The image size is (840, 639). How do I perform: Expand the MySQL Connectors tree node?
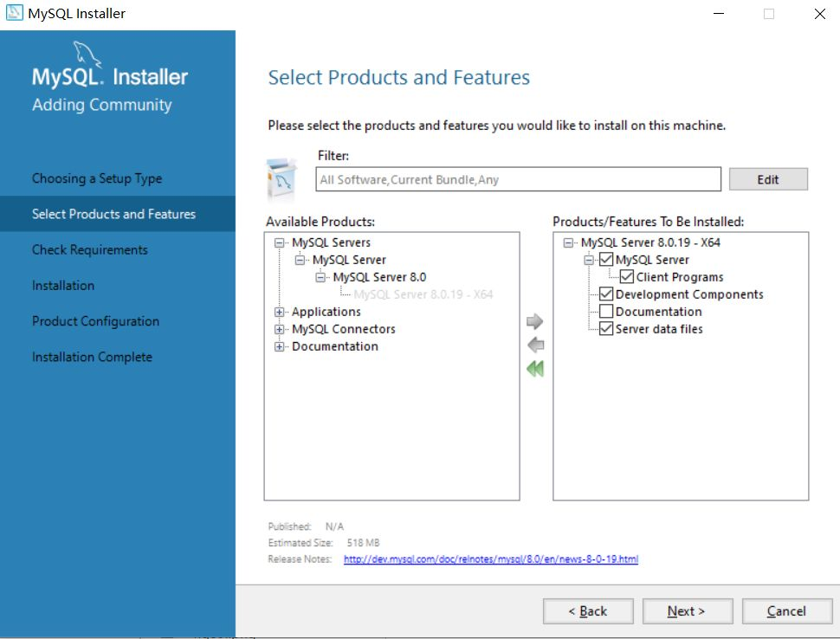279,329
